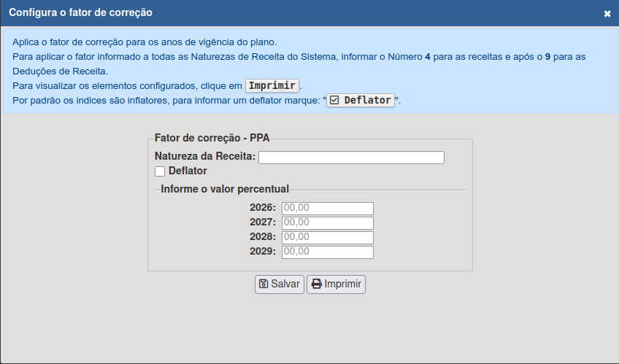Focus the Natureza da Receita input field

point(351,158)
